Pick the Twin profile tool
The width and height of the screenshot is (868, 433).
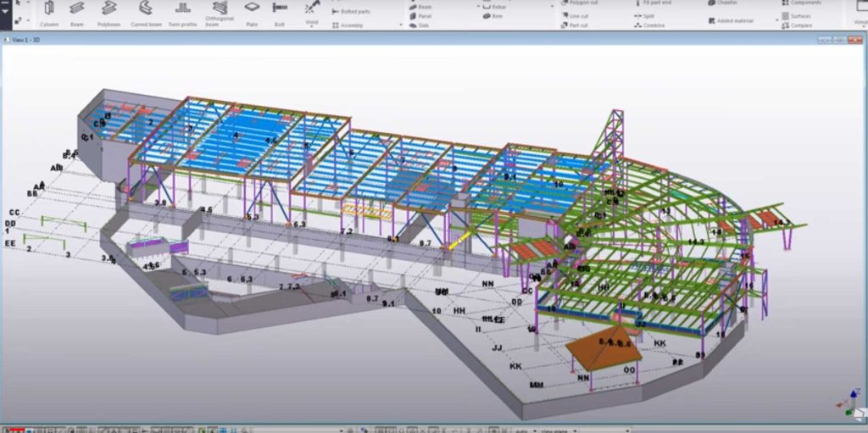[x=182, y=12]
